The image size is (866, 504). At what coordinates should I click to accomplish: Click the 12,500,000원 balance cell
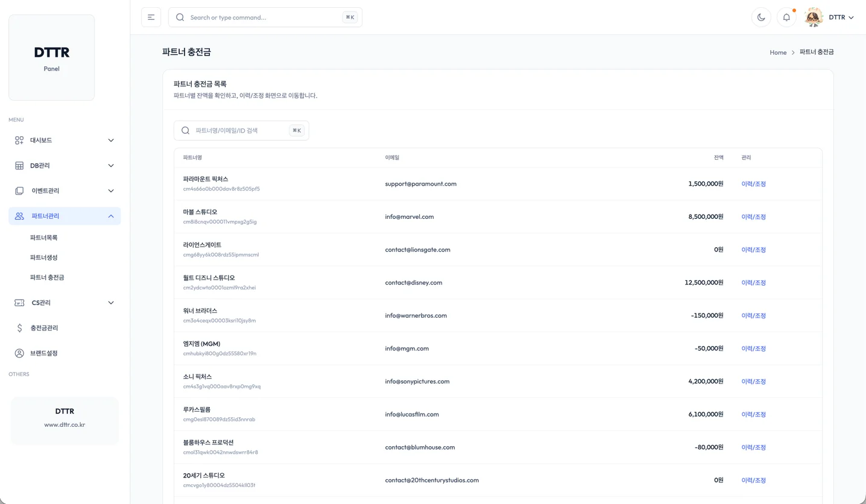(x=704, y=283)
